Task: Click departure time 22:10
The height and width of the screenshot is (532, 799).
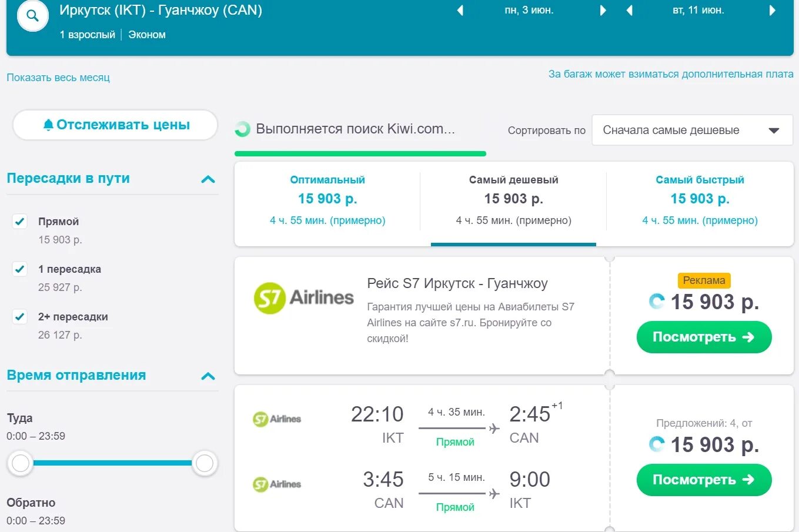Action: coord(377,414)
